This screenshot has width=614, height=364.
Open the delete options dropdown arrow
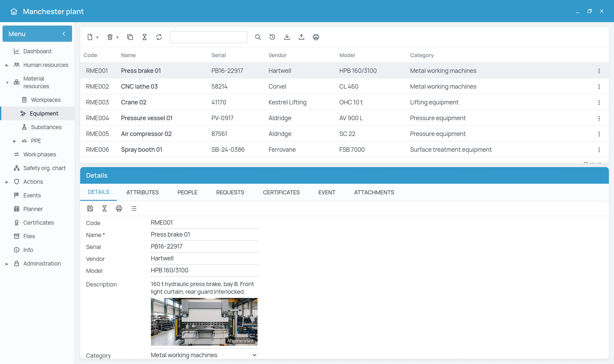[117, 38]
